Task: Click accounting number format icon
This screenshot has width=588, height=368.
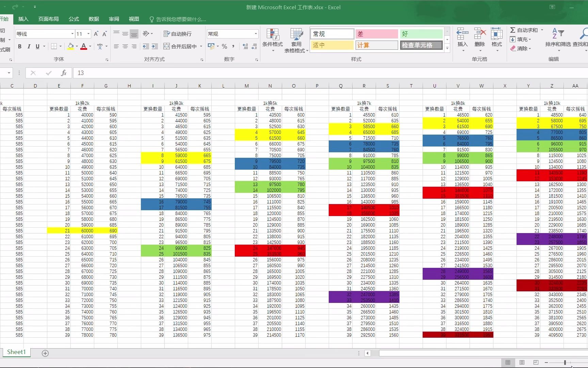Action: [x=211, y=46]
